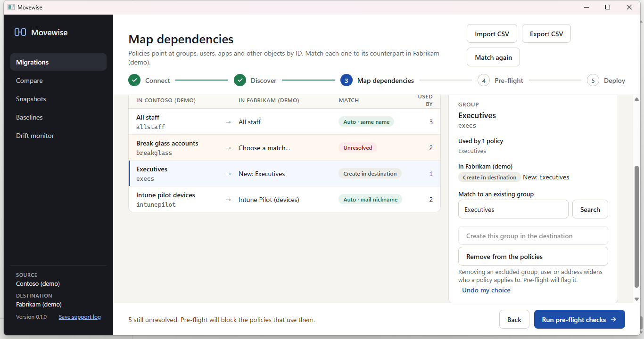Click the Import CSV button
The image size is (644, 339).
(492, 34)
